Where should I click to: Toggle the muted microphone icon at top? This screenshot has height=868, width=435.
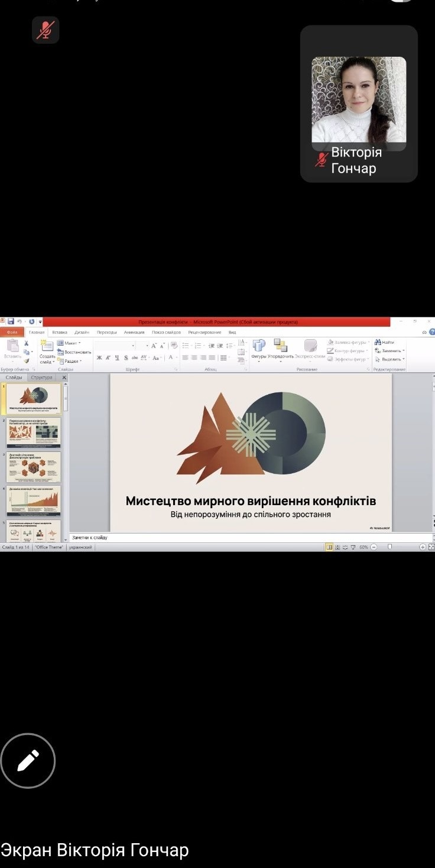tap(46, 30)
